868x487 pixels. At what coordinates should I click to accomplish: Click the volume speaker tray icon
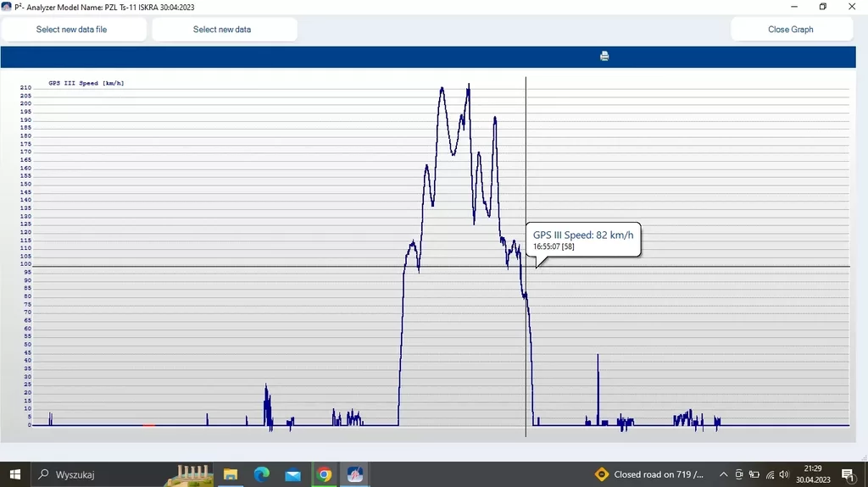pos(784,474)
